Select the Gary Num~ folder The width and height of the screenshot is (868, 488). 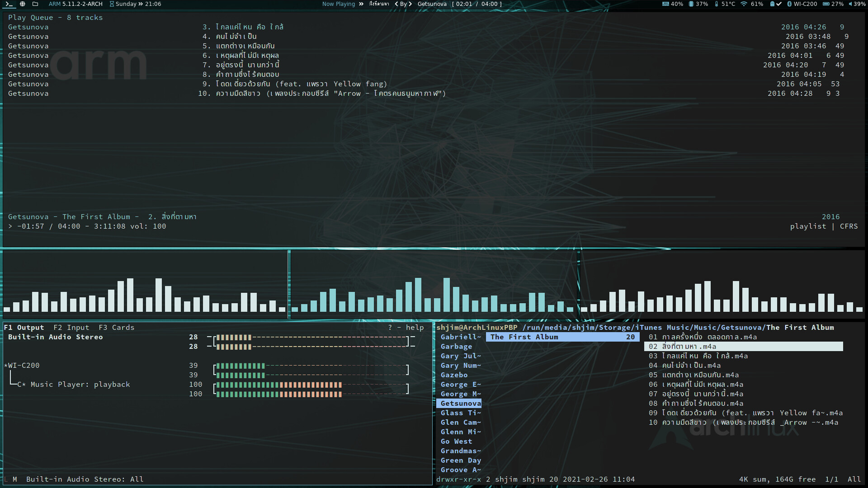point(461,366)
